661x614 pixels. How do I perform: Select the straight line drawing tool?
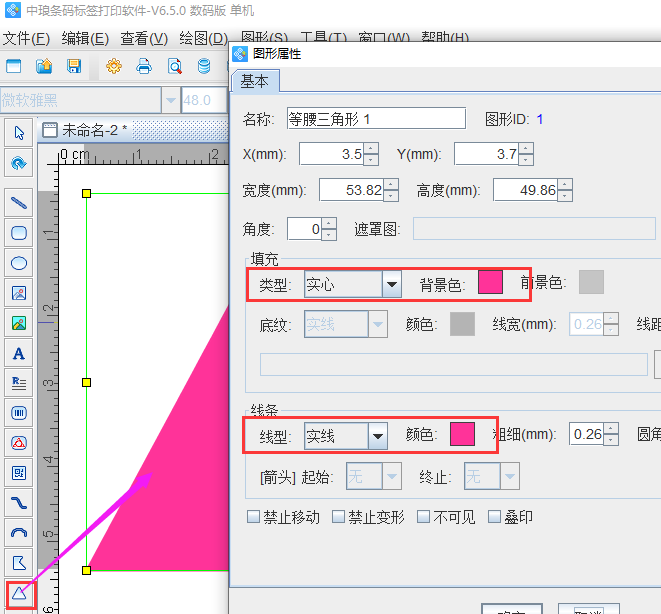19,203
